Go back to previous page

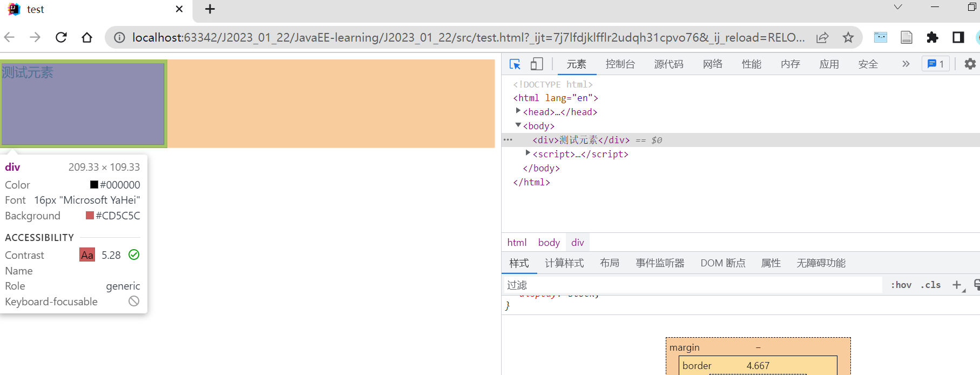point(10,37)
